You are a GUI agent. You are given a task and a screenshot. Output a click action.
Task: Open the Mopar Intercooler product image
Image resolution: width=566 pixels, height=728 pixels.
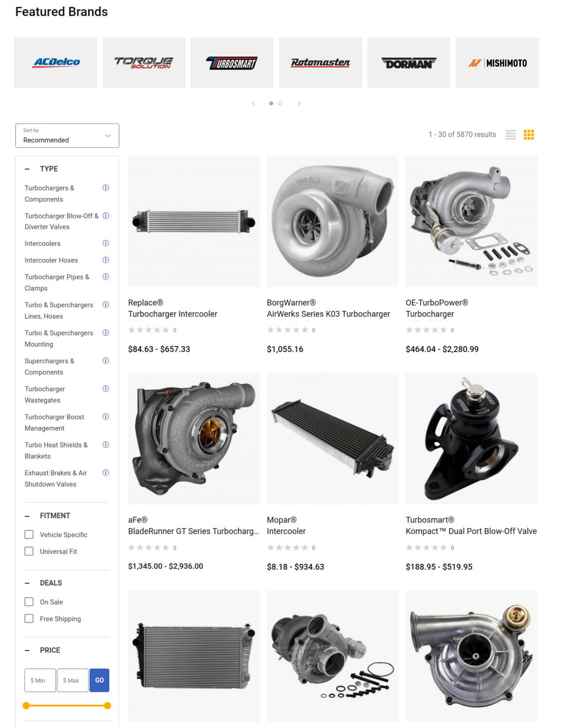tap(333, 438)
